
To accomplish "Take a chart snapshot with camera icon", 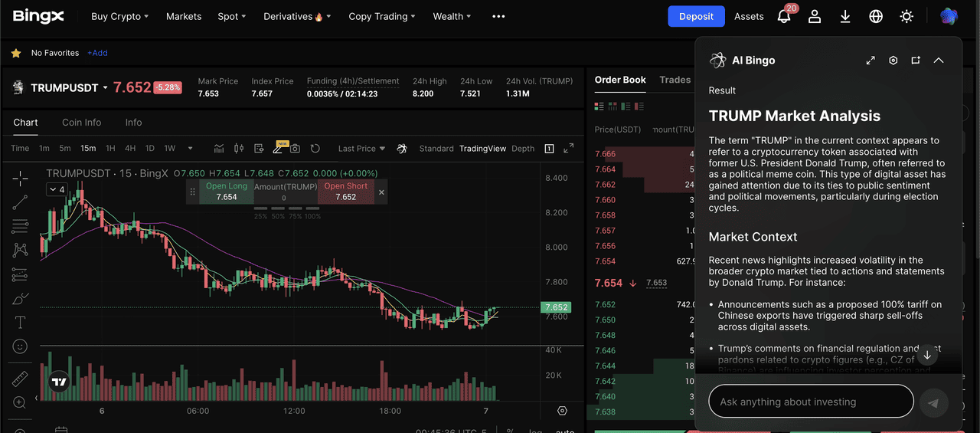I will (295, 149).
